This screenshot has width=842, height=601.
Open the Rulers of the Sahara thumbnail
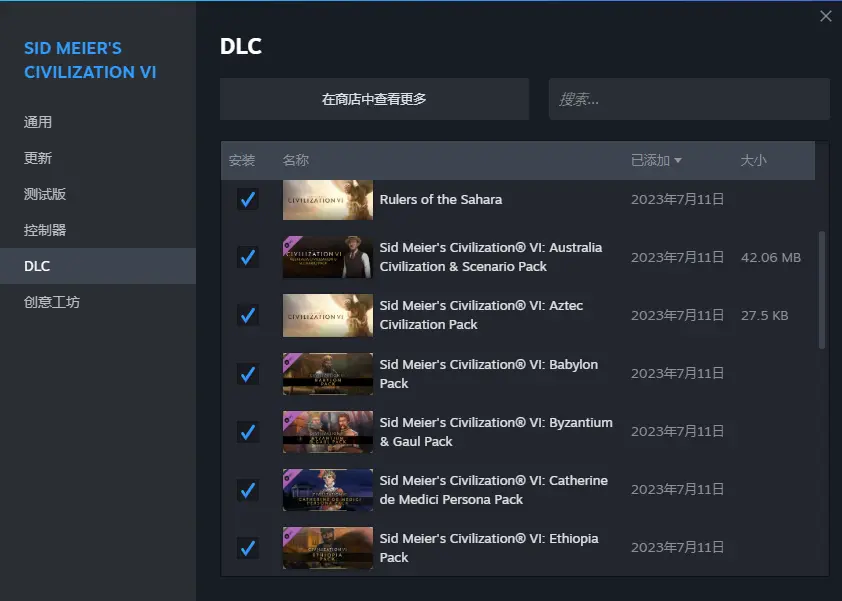(x=328, y=200)
